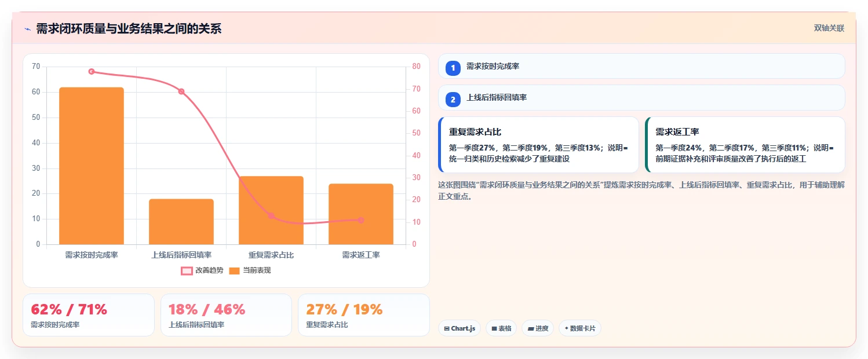Viewport: 868px width, 359px height.
Task: Click the pink 改善趋势 legend swatch
Action: [187, 270]
